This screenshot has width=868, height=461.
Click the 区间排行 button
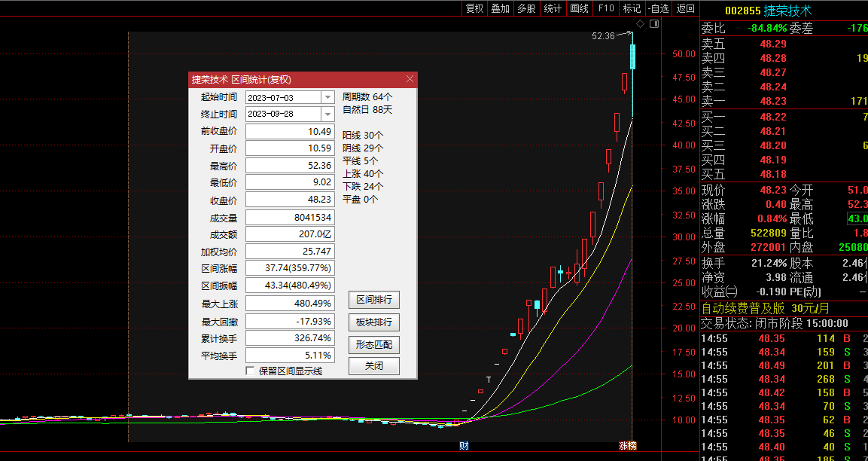click(x=373, y=300)
